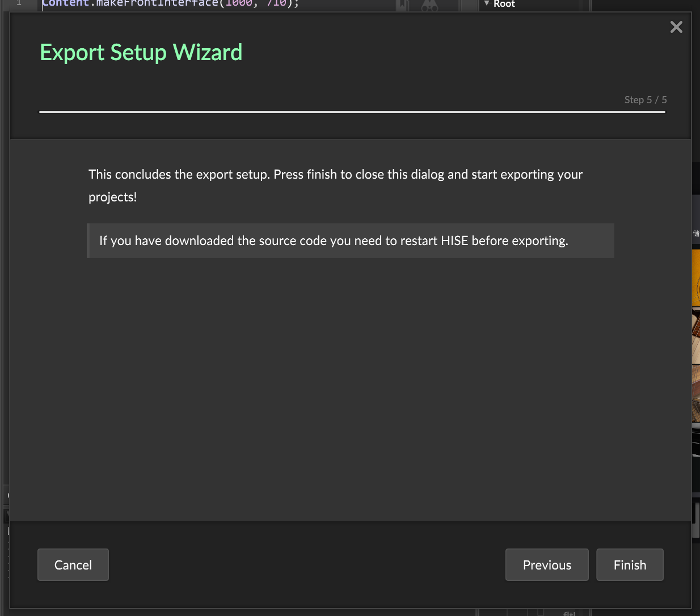Viewport: 700px width, 616px height.
Task: Click line number 1 in editor gutter
Action: pos(19,3)
